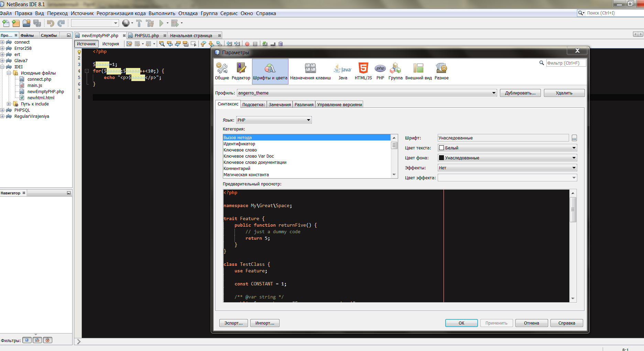This screenshot has width=644, height=351.
Task: Run the project with the green arrow
Action: pyautogui.click(x=161, y=23)
